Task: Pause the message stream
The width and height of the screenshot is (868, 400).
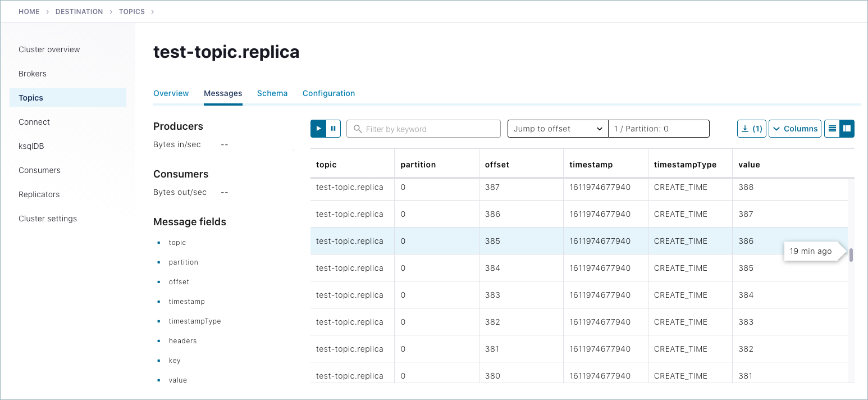Action: [334, 129]
